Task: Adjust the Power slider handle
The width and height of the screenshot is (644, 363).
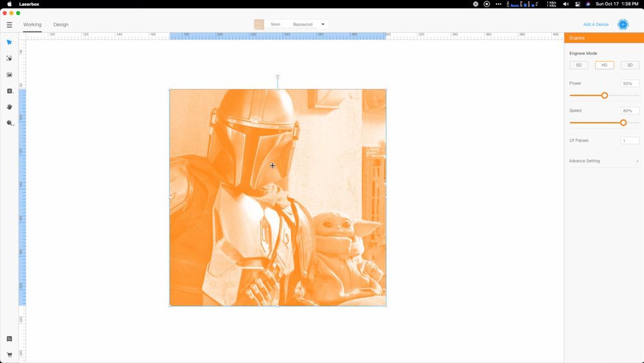Action: [x=605, y=95]
